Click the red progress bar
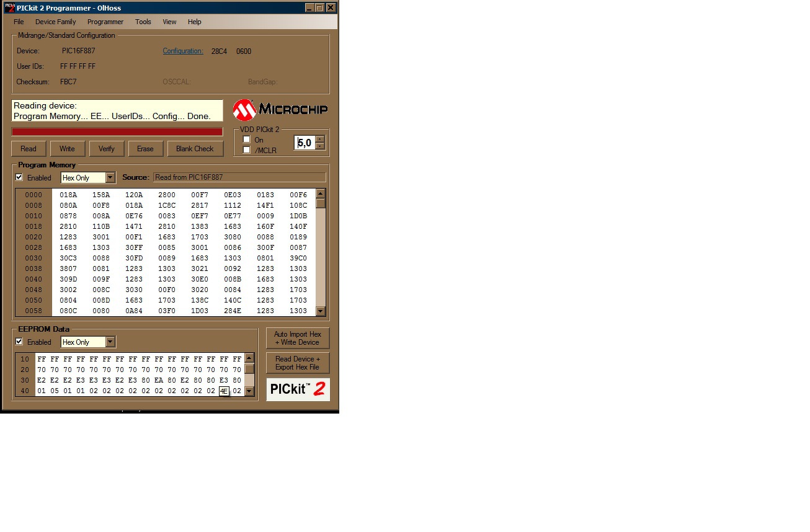This screenshot has height=532, width=810. 117,131
